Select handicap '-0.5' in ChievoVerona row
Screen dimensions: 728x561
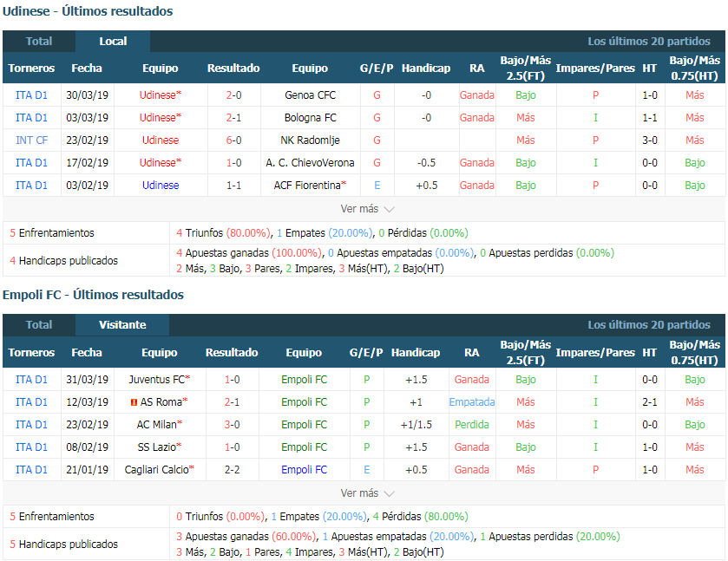pyautogui.click(x=426, y=163)
